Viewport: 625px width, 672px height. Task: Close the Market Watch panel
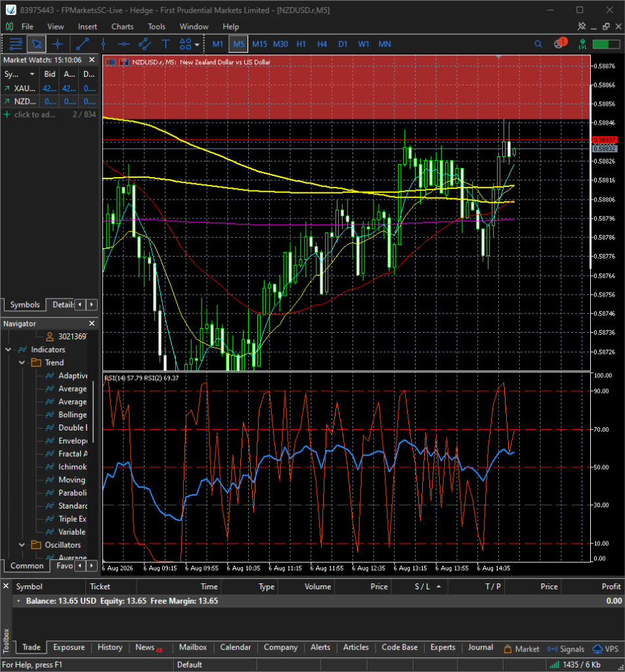(92, 60)
